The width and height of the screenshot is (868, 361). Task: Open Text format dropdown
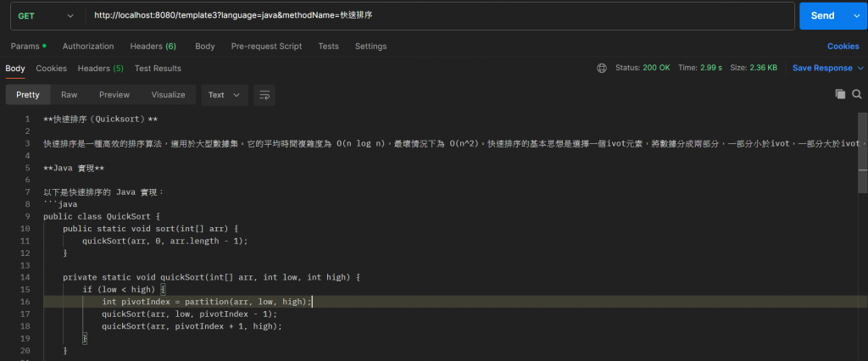coord(224,95)
